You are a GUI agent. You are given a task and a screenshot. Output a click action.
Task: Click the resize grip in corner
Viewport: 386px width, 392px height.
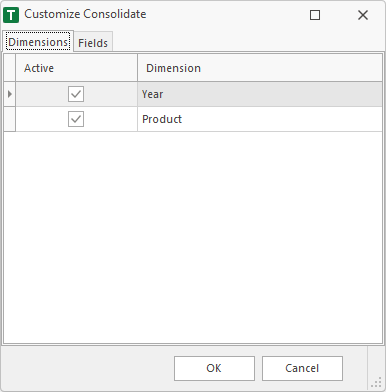point(377,382)
